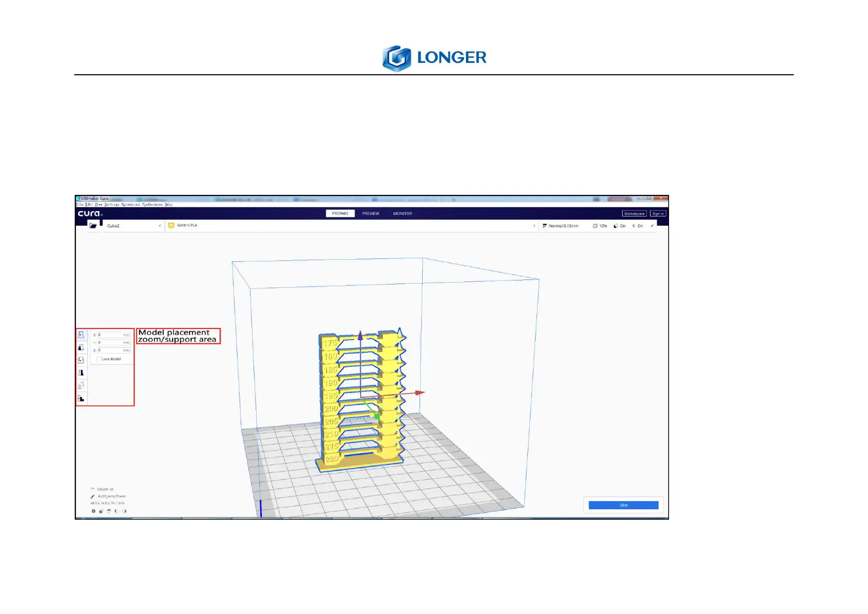
Task: Click the X position input field
Action: point(114,335)
